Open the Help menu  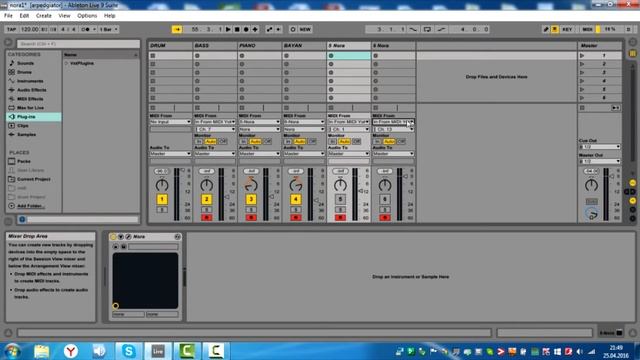[x=109, y=16]
